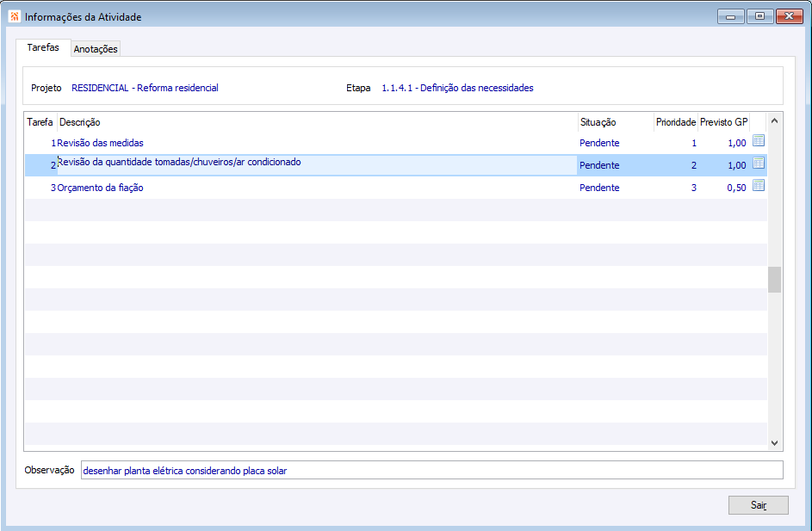
Task: Select the row 'Revisão das medidas'
Action: pyautogui.click(x=395, y=143)
